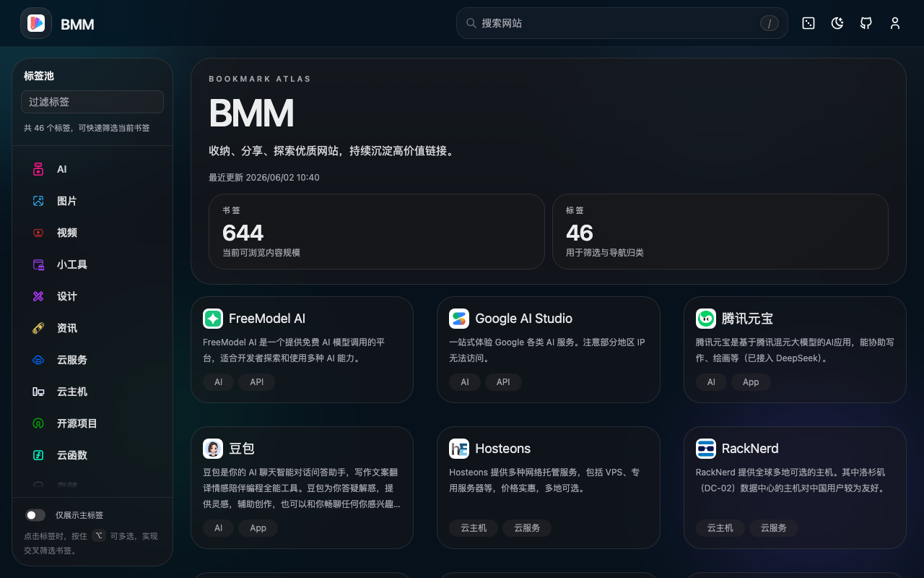The height and width of the screenshot is (578, 924).
Task: Click the 书签 644 stats card
Action: pyautogui.click(x=377, y=231)
